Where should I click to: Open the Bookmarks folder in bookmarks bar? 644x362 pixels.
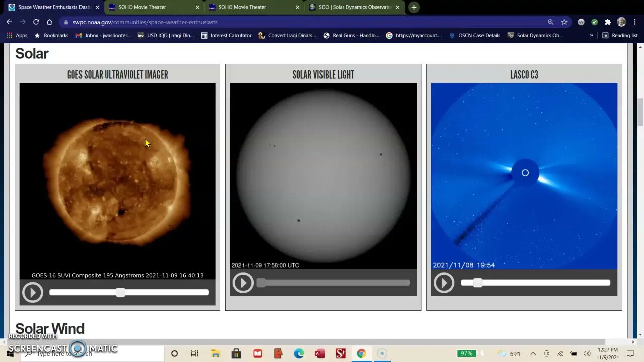pos(51,35)
